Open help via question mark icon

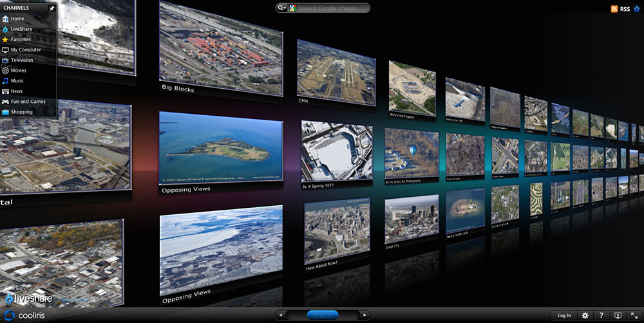click(x=601, y=315)
